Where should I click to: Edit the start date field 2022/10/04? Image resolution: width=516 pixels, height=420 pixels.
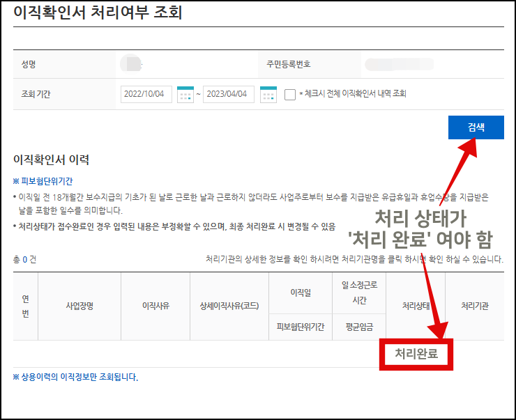146,94
